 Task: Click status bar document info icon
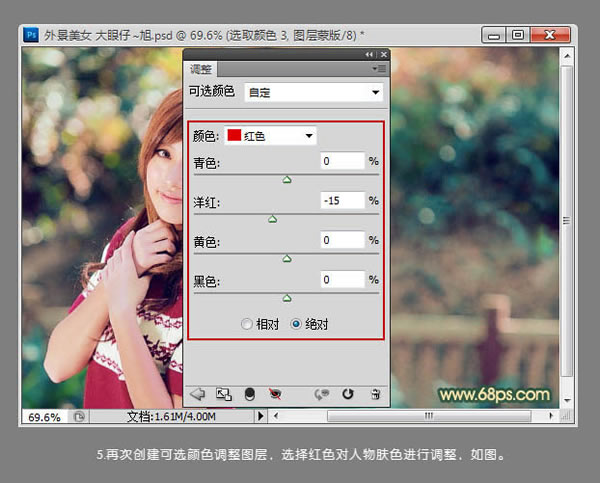(79, 416)
